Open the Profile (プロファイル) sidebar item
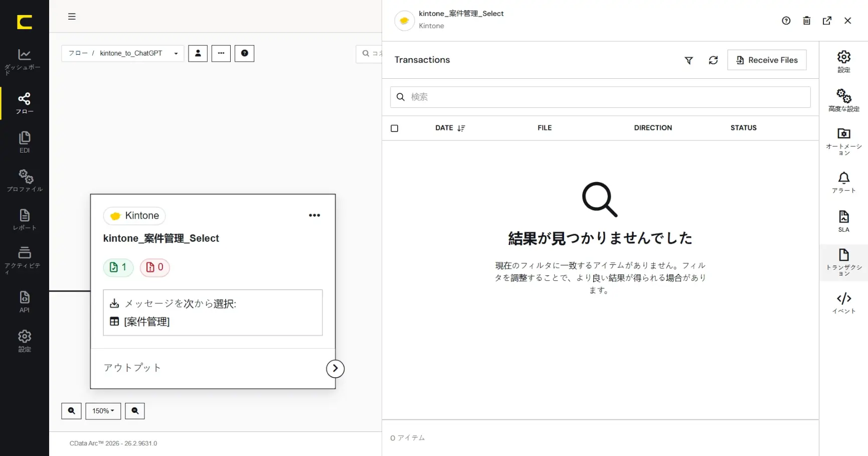 click(x=25, y=181)
